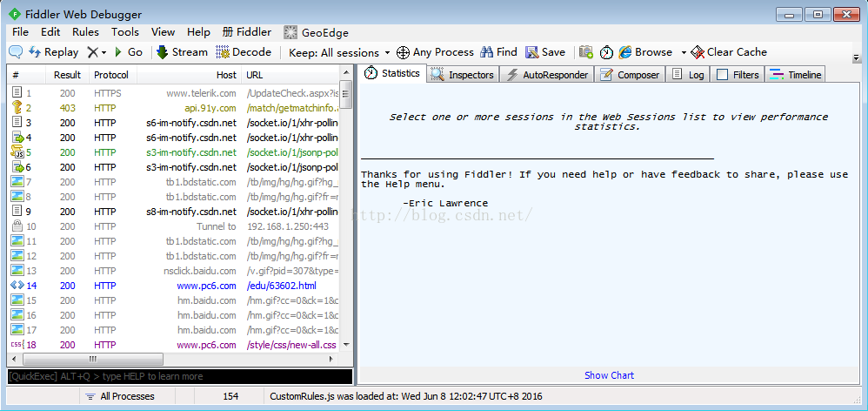
Task: Open the Help menu
Action: tap(198, 32)
